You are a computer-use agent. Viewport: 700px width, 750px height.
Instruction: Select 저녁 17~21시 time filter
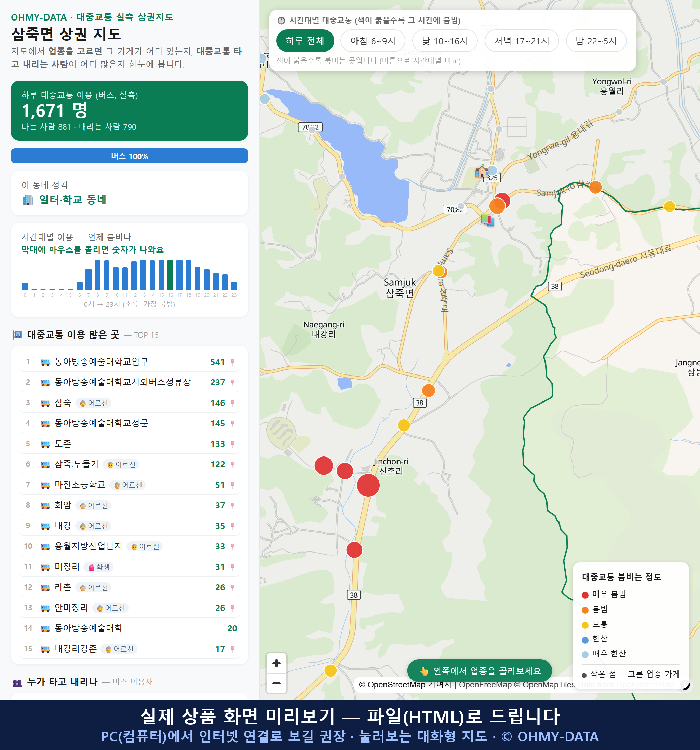point(522,41)
